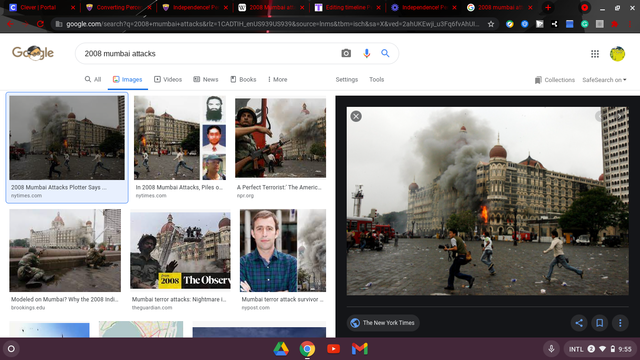Click the blue magnifier search button
This screenshot has width=640, height=360.
pos(385,53)
